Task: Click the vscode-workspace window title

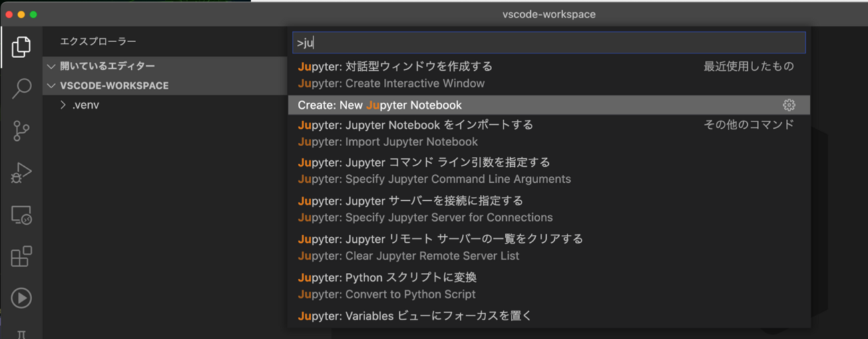Action: click(x=549, y=14)
